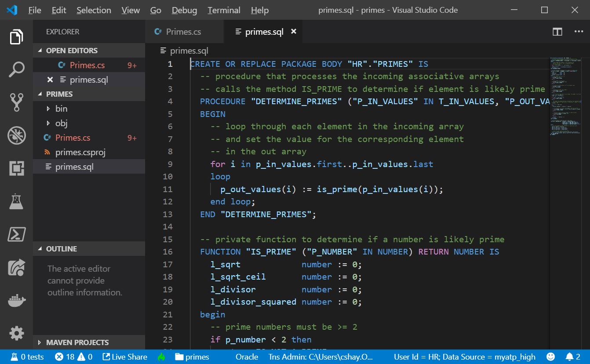Open the Terminal menu
Image resolution: width=590 pixels, height=364 pixels.
pyautogui.click(x=224, y=10)
